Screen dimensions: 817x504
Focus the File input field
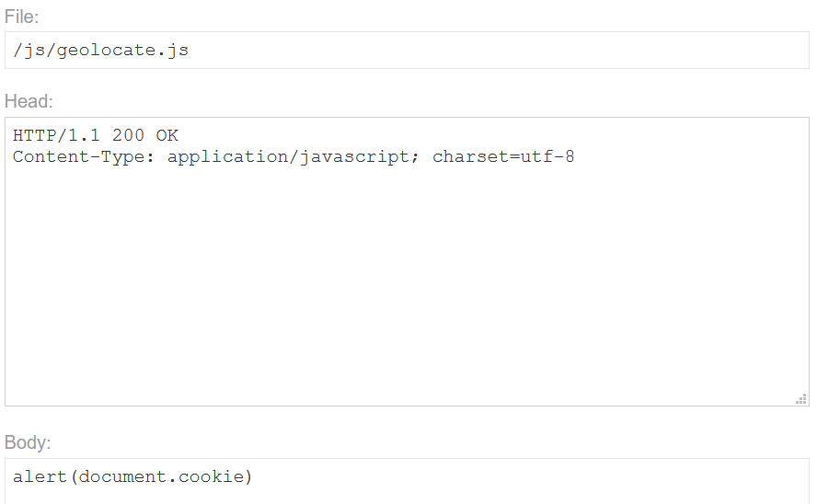tap(407, 50)
